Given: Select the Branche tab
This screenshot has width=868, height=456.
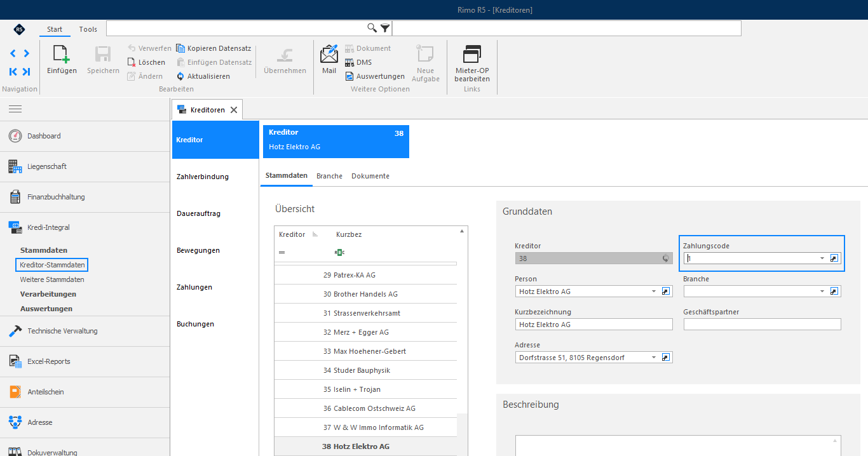Looking at the screenshot, I should point(329,176).
